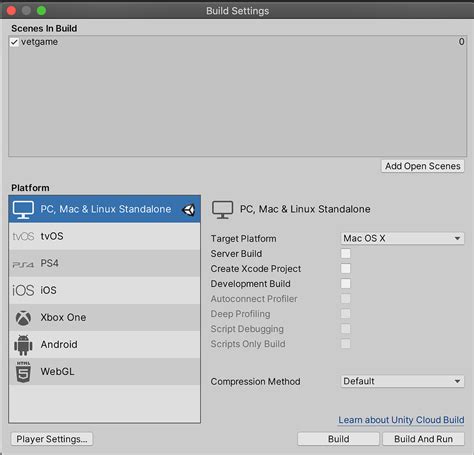
Task: Click the Target Platform label
Action: 243,239
